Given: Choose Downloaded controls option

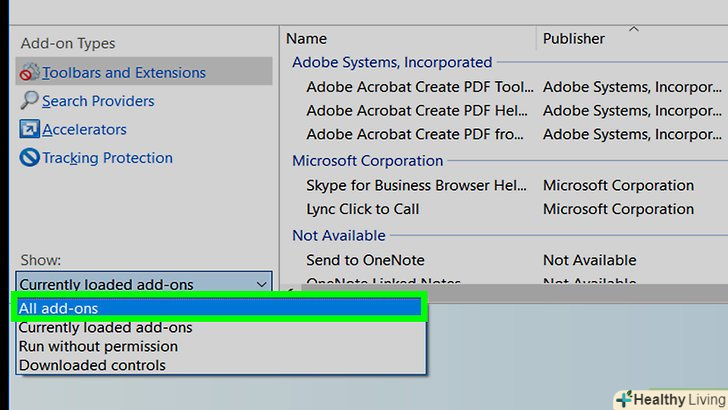Looking at the screenshot, I should [92, 365].
